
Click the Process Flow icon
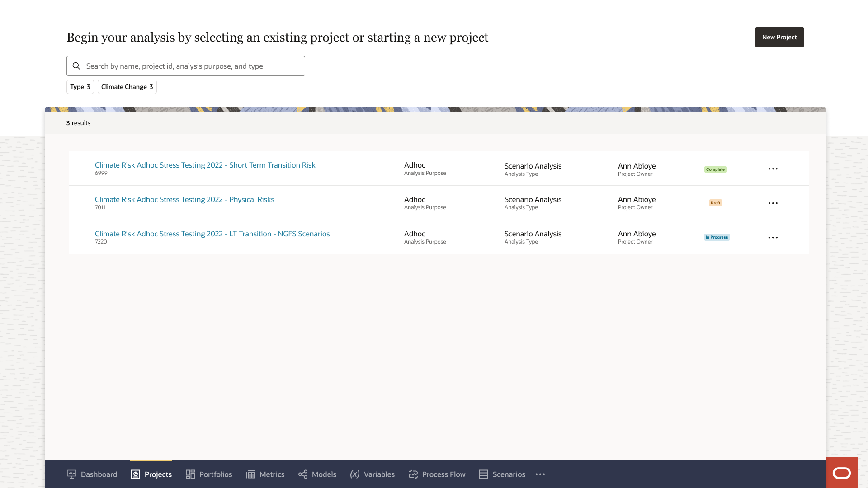[x=413, y=474]
